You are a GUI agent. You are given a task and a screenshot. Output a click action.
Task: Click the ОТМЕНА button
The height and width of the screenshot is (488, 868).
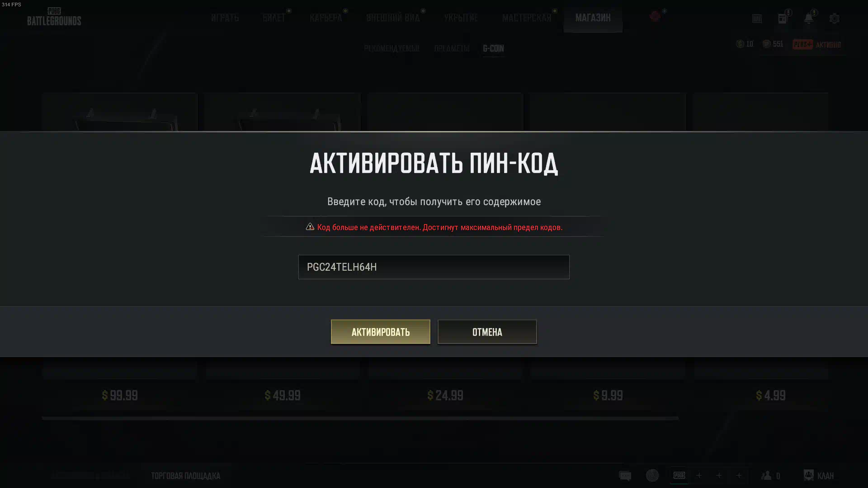pyautogui.click(x=487, y=332)
